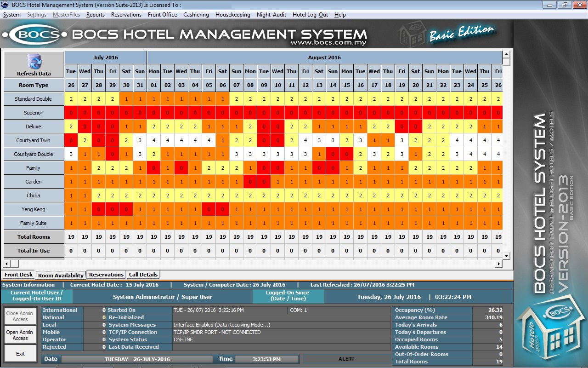Open the Hotel Log-Out menu
Screen dimensions: 588x368
[x=310, y=15]
